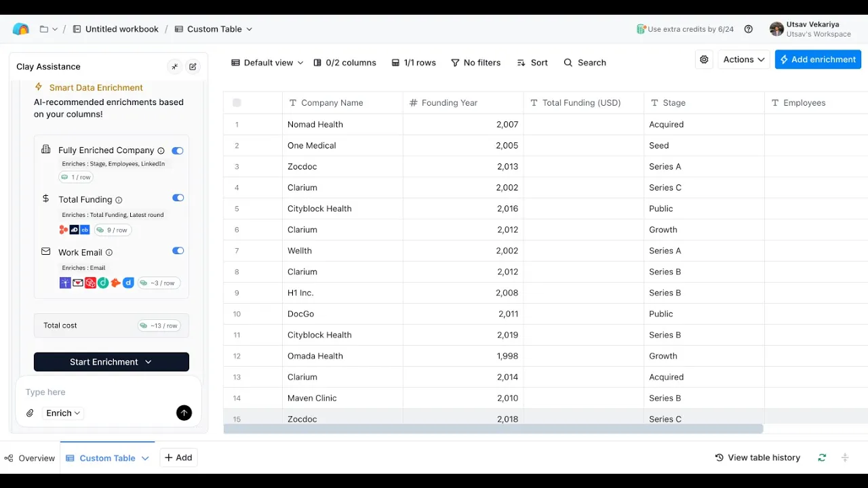Click the Founding Year column header
The height and width of the screenshot is (488, 868).
pyautogui.click(x=463, y=103)
